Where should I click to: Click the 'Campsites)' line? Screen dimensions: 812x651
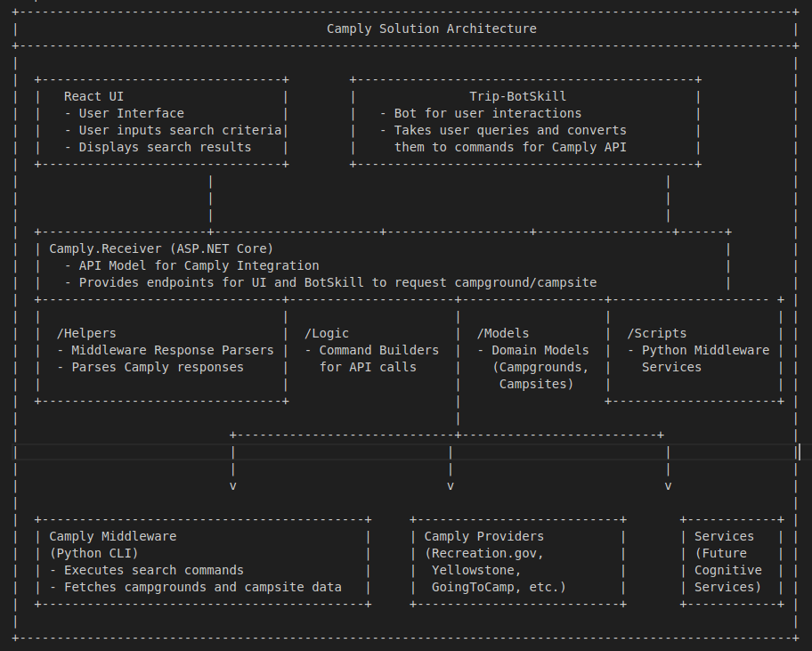coord(537,385)
